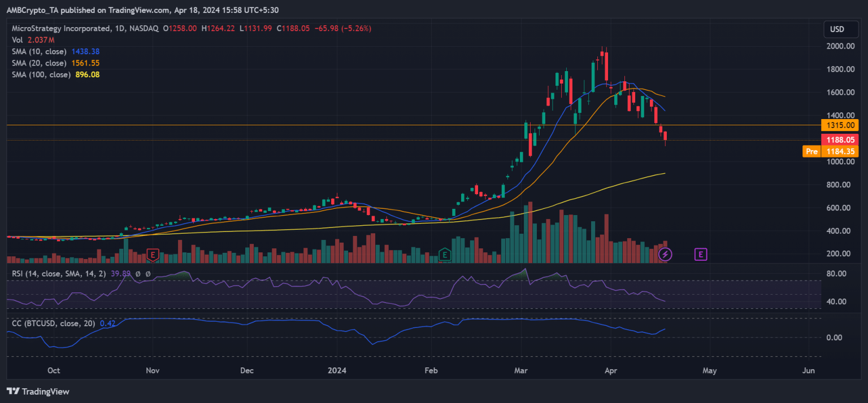868x403 pixels.
Task: Click the 1315.00 horizontal line price label
Action: point(840,125)
